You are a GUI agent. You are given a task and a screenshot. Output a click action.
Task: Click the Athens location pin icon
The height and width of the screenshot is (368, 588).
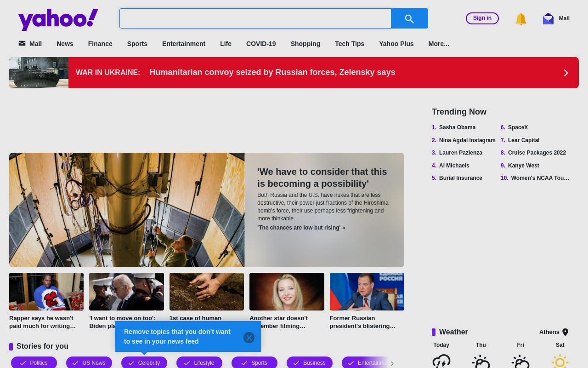(565, 332)
